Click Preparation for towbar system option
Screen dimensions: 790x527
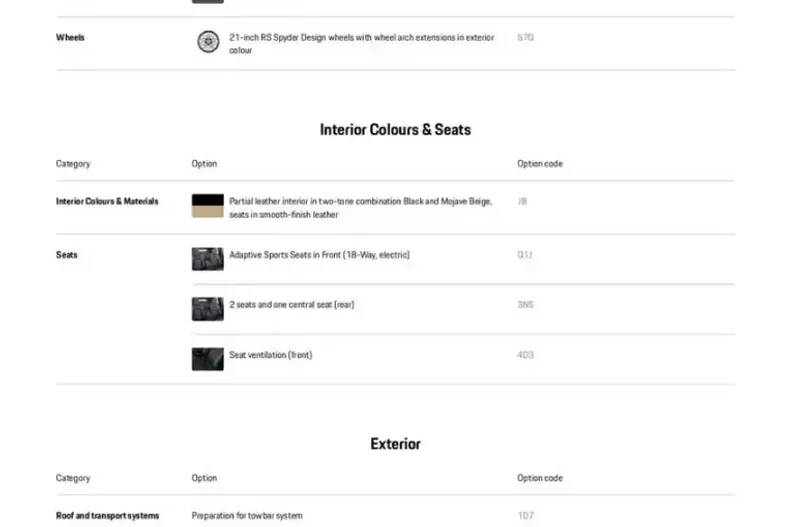coord(246,516)
